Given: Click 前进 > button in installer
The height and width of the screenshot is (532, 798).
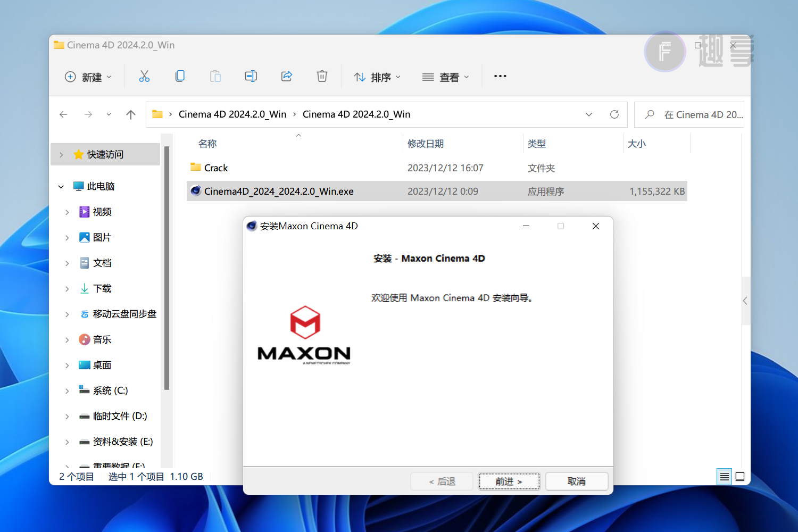Looking at the screenshot, I should 509,481.
